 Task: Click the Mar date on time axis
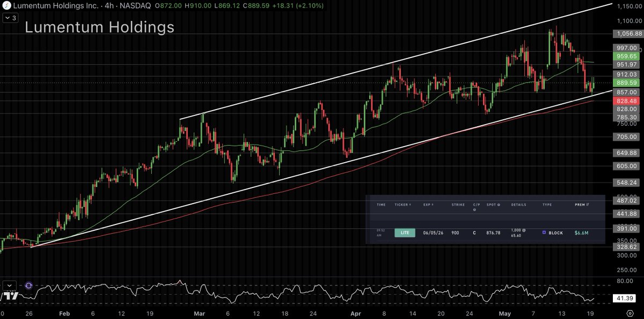200,313
